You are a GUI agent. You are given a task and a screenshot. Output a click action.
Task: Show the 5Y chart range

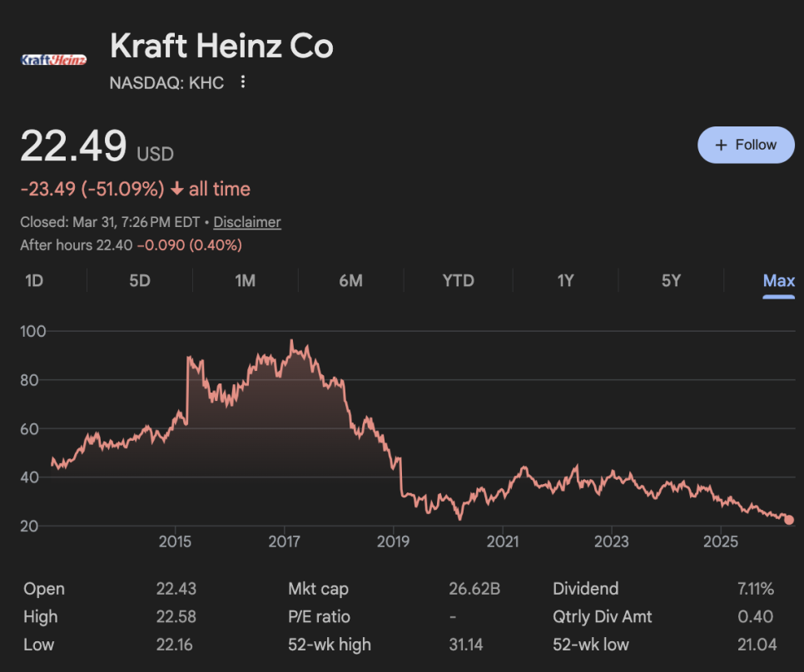(x=671, y=280)
